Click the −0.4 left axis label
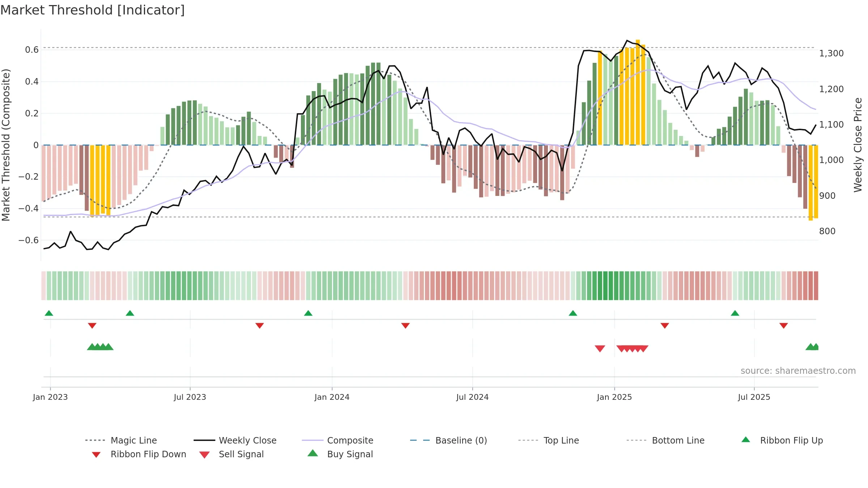This screenshot has height=488, width=868. click(x=29, y=208)
